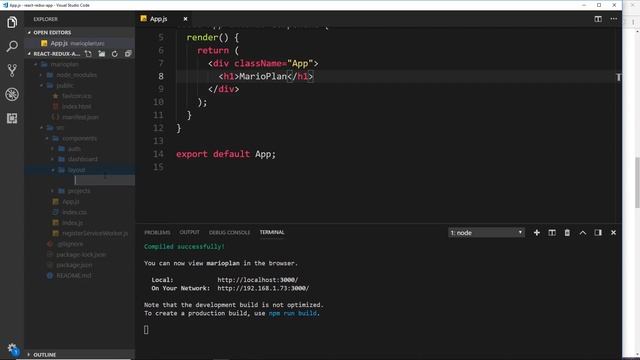Viewport: 640px width, 360px height.
Task: Open the Debug view in activity bar
Action: click(x=12, y=94)
